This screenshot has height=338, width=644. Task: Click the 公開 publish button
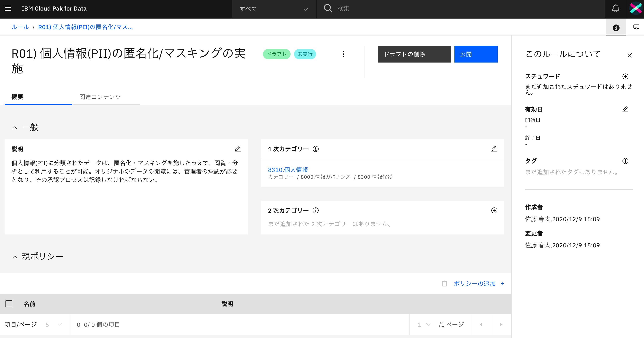tap(476, 54)
